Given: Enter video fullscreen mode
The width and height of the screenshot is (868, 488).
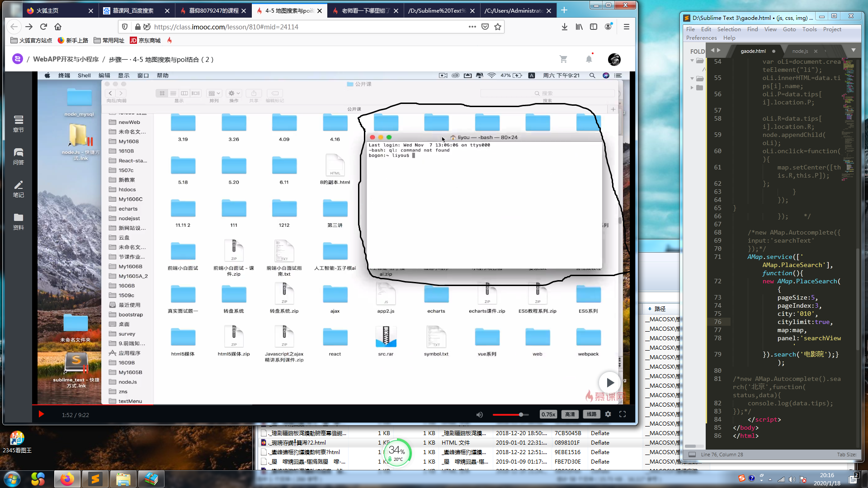Looking at the screenshot, I should click(623, 414).
